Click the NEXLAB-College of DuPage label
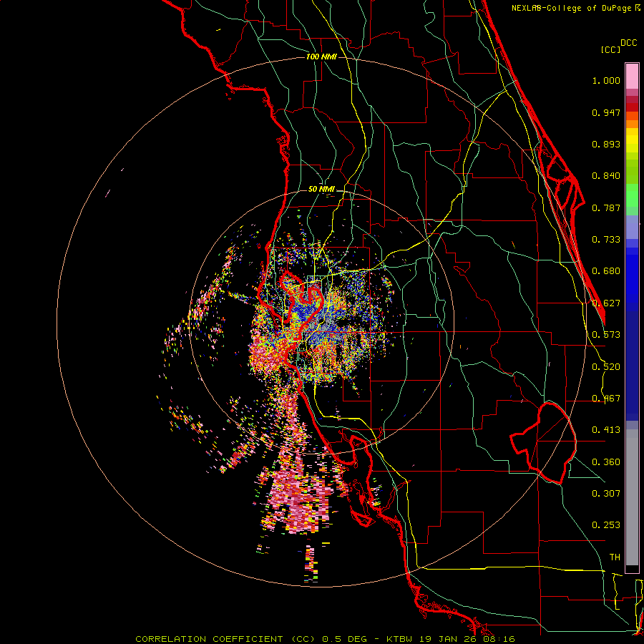This screenshot has width=644, height=644. pos(572,8)
